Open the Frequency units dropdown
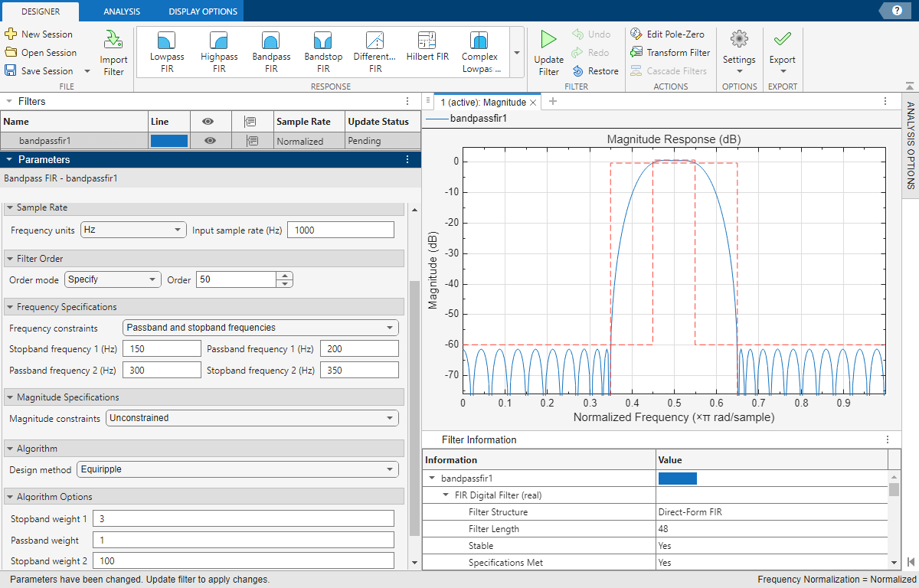The height and width of the screenshot is (588, 919). (x=133, y=229)
